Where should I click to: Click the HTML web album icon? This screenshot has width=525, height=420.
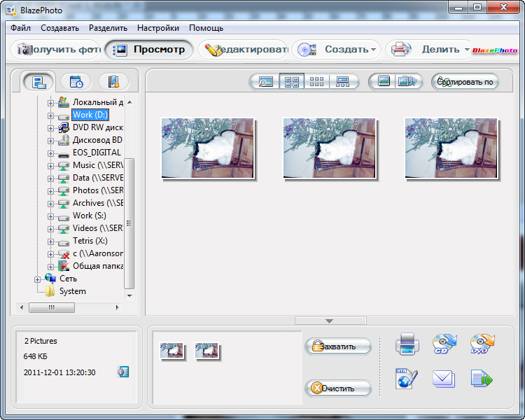pos(407,379)
